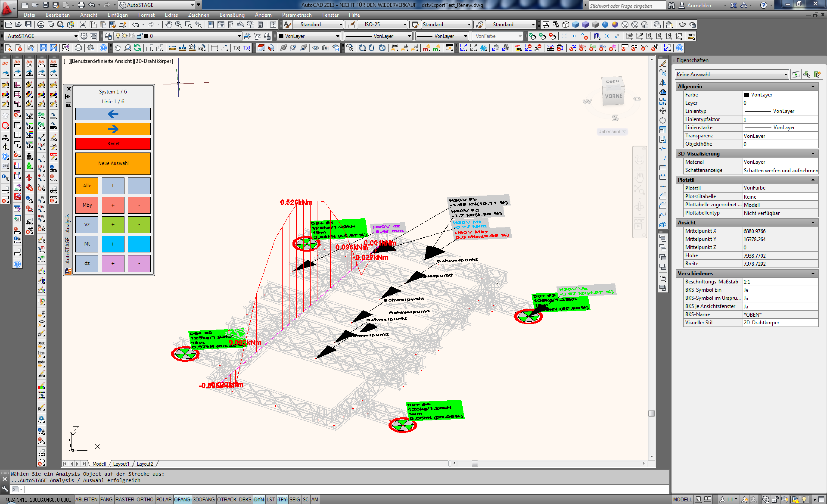Toggle DYN dynamic input in status bar
The image size is (827, 504).
[258, 499]
